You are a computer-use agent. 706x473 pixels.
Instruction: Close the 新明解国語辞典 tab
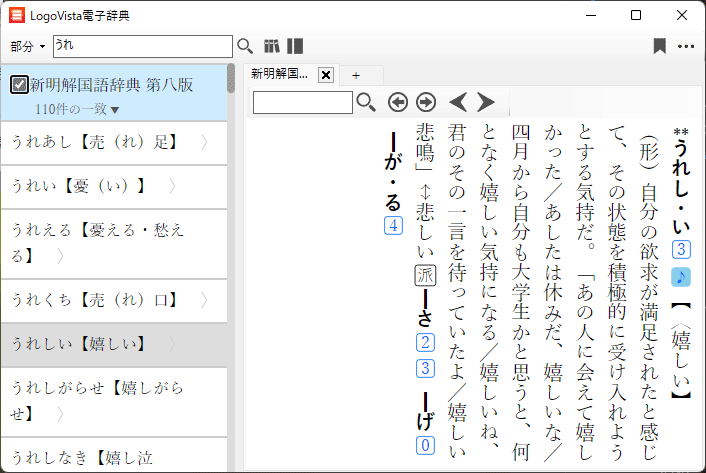[x=325, y=75]
